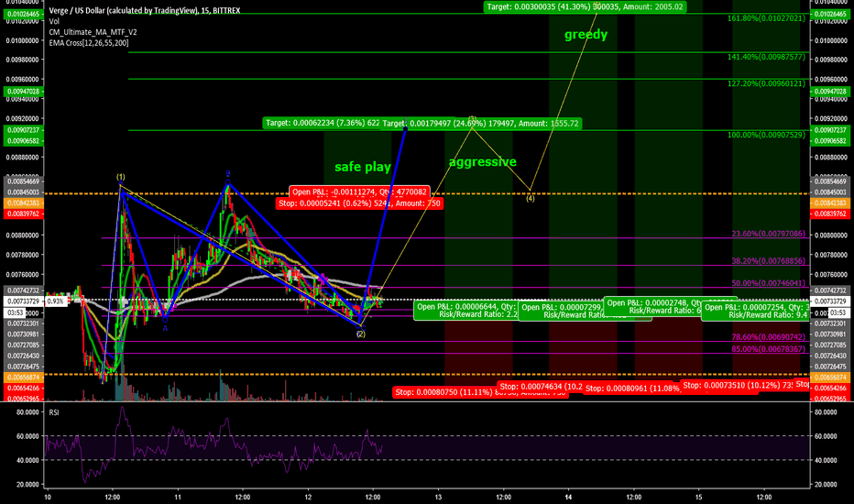This screenshot has height=504, width=854.
Task: Select Open P&L 0.00007299 position label
Action: pos(561,312)
